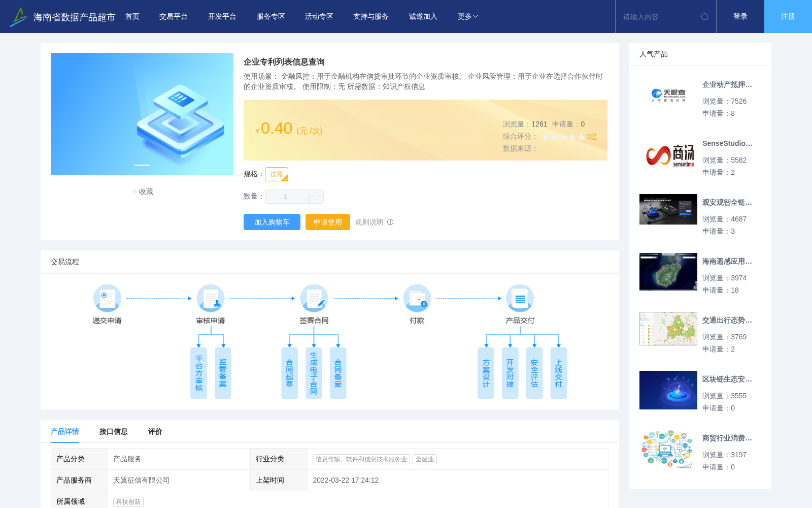
Task: Click the carousel indicator on banner
Action: 142,165
